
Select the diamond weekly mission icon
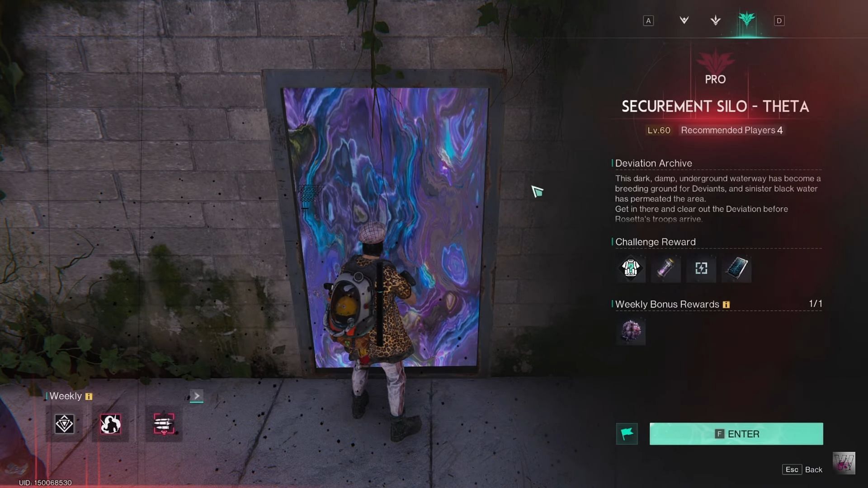[64, 424]
